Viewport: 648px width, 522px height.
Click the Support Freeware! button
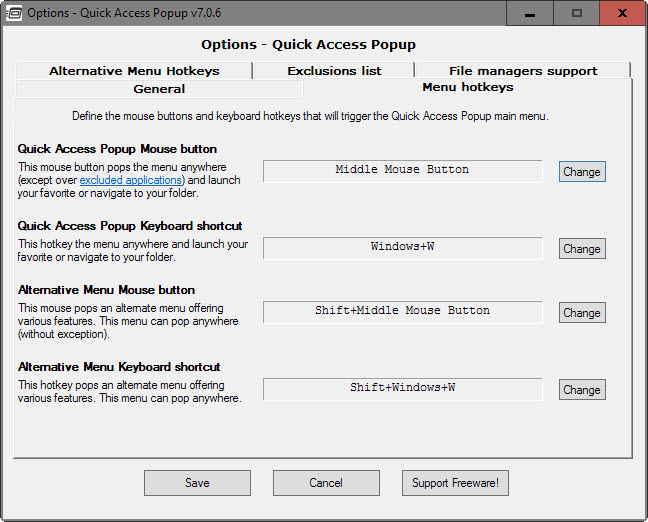[455, 483]
